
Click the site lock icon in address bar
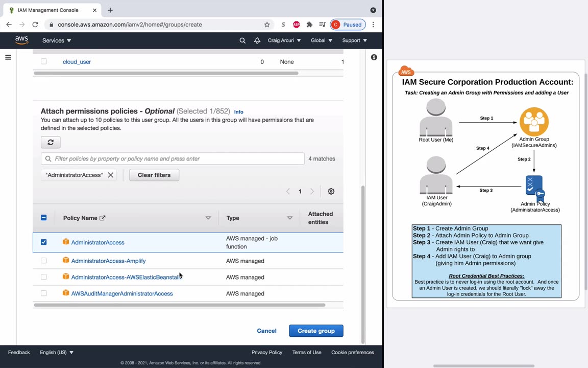(51, 25)
